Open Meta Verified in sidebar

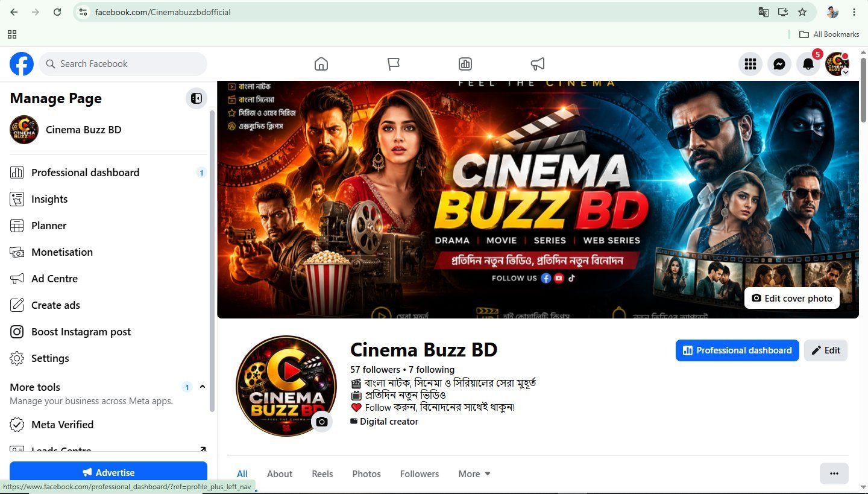(x=108, y=425)
